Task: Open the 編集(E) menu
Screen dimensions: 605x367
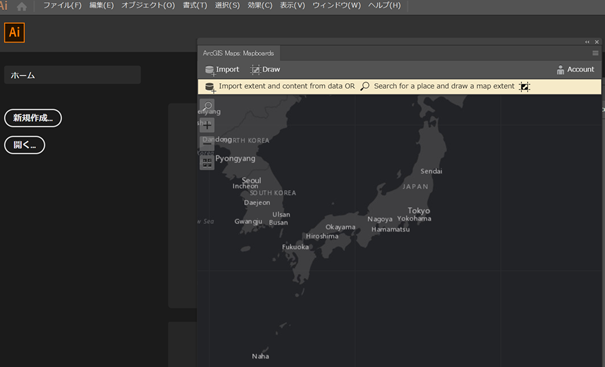Action: [x=101, y=5]
